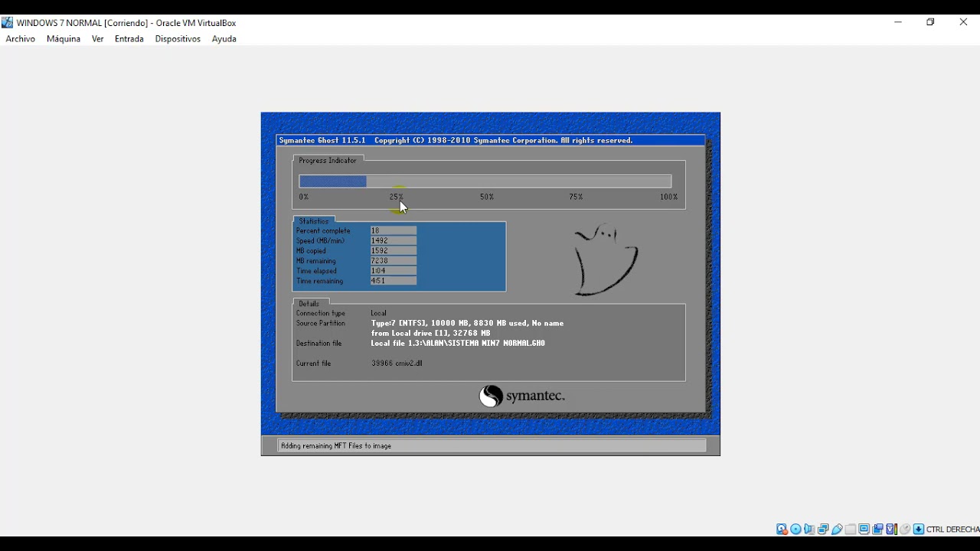Minimize the VirtualBox window
The image size is (980, 551).
898,22
